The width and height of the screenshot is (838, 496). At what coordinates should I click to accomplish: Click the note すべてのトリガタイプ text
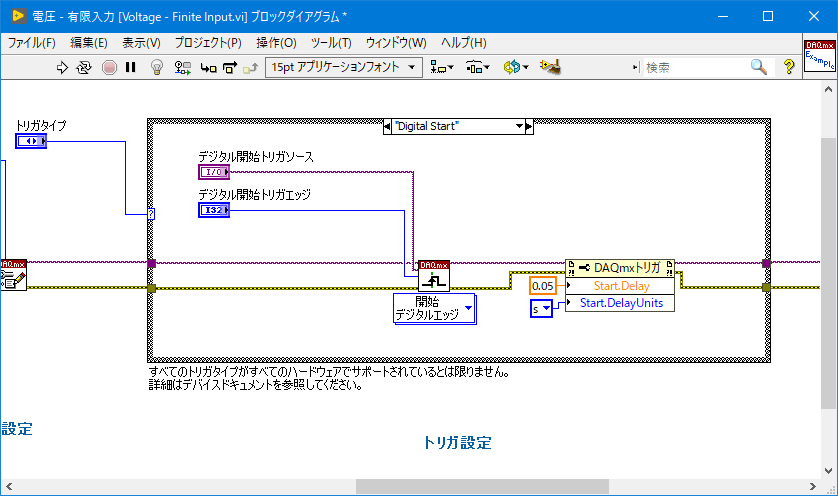coord(329,378)
